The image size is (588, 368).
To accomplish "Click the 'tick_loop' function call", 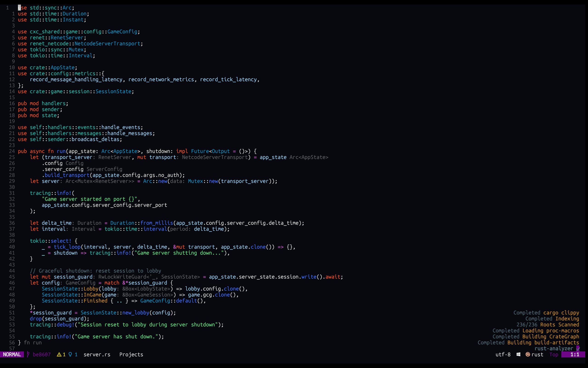I will (x=67, y=247).
